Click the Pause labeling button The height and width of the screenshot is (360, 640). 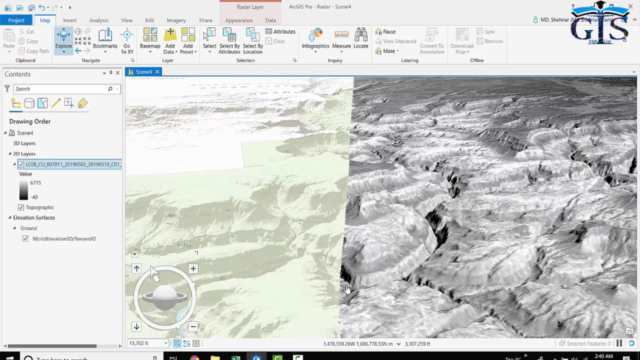pos(385,31)
